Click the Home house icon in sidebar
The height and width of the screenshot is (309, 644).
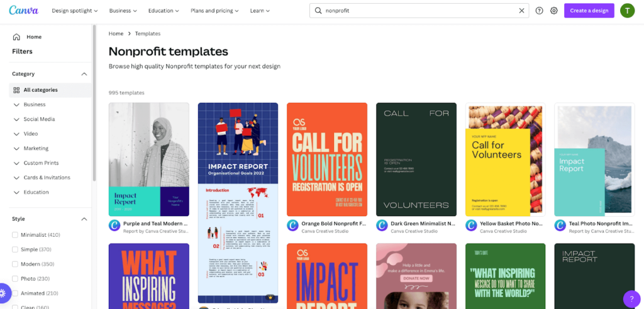pyautogui.click(x=16, y=37)
